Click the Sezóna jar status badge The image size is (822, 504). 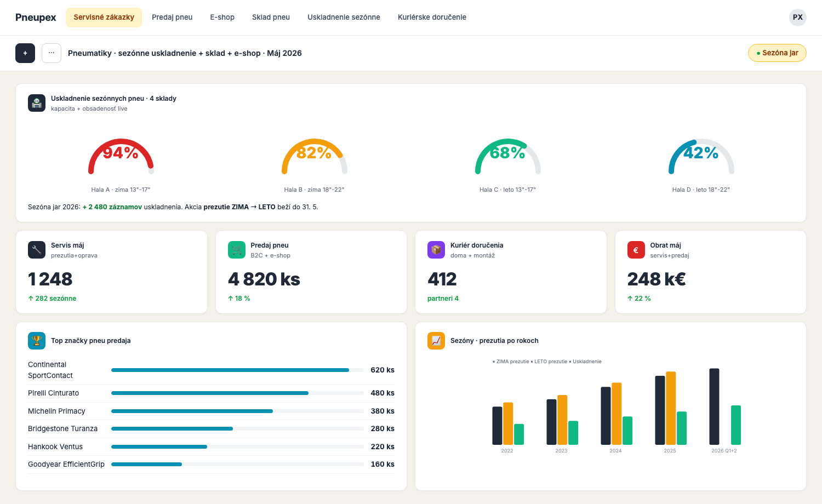click(x=777, y=53)
